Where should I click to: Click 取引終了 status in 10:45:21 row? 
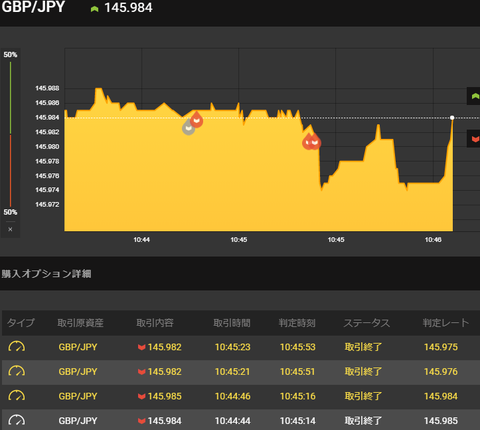coord(363,372)
